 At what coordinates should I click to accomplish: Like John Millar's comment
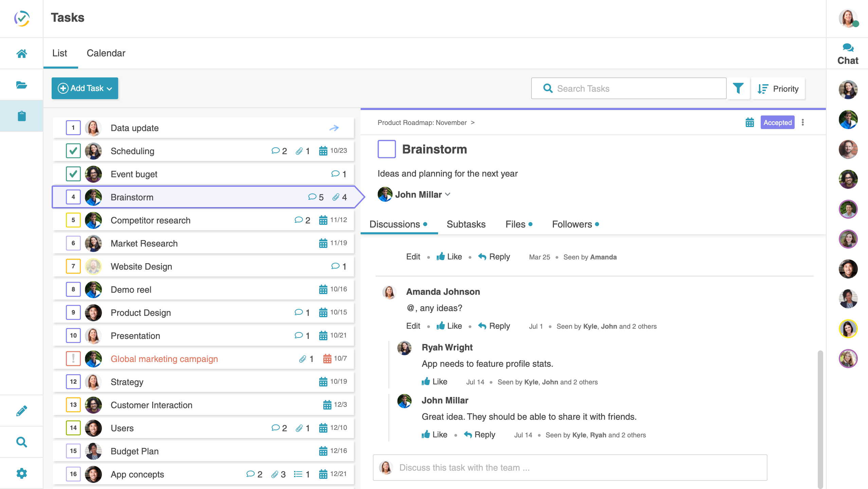pyautogui.click(x=434, y=435)
